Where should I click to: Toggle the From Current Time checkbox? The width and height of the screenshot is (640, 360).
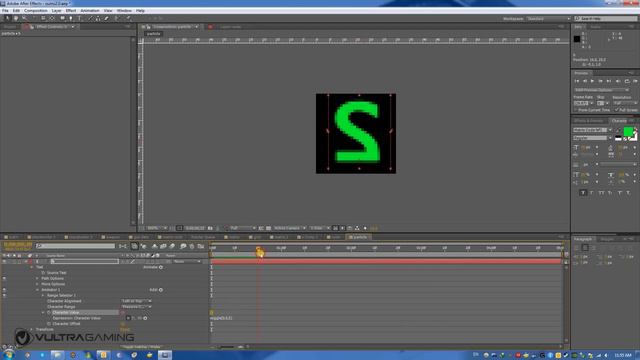click(x=576, y=110)
